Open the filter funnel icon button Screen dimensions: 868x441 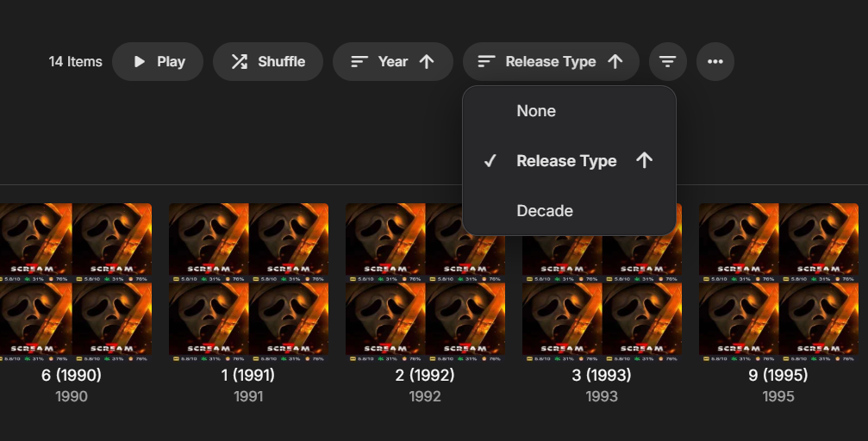click(x=667, y=62)
